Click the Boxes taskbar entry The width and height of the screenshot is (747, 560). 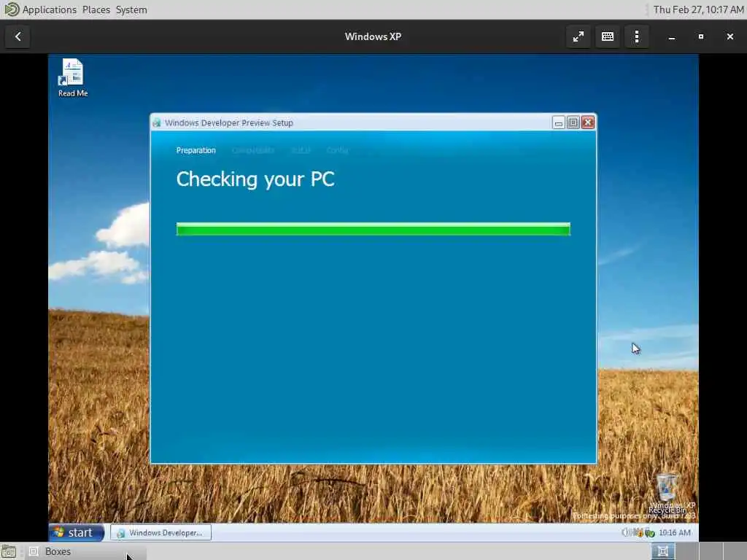[x=86, y=551]
